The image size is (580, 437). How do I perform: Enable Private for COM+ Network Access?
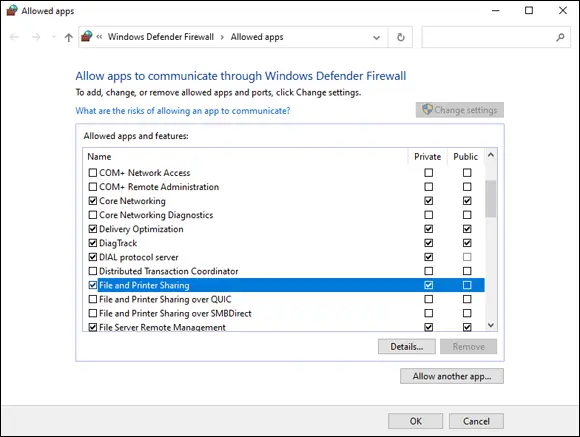(429, 173)
